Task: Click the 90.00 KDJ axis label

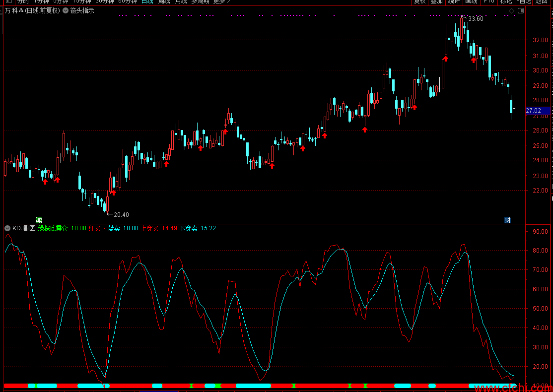Action: (540, 232)
